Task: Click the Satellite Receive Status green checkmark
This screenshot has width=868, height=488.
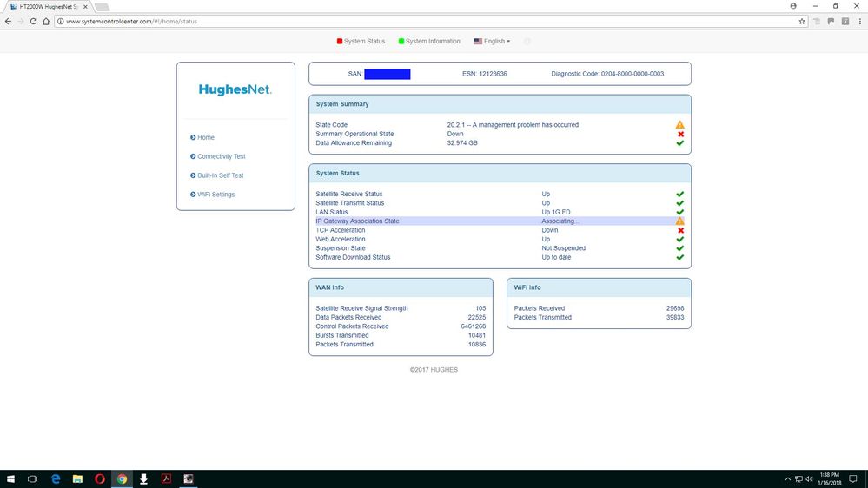Action: pyautogui.click(x=680, y=195)
